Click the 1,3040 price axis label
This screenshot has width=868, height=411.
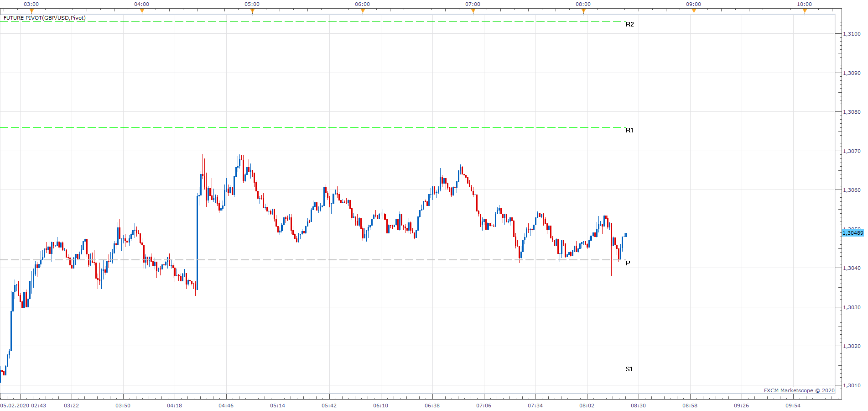pos(852,268)
